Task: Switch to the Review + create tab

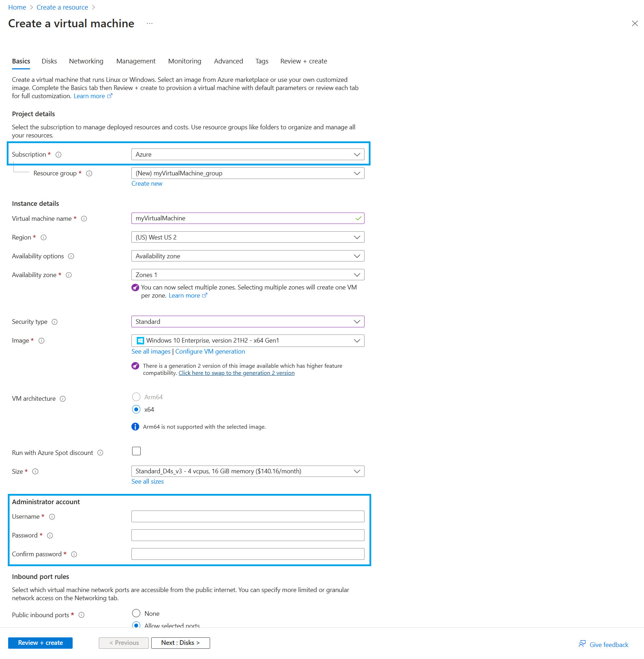Action: click(x=304, y=61)
